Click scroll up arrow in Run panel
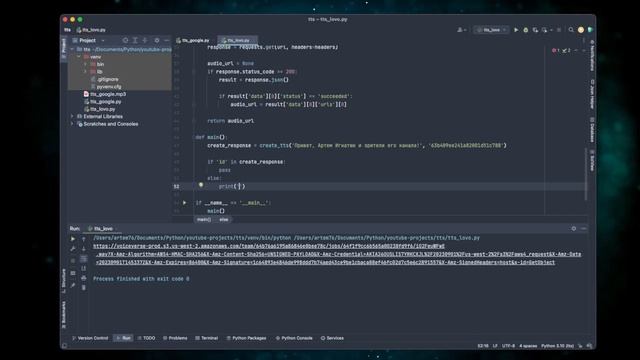Screen dimensions: 640x360 (84, 239)
